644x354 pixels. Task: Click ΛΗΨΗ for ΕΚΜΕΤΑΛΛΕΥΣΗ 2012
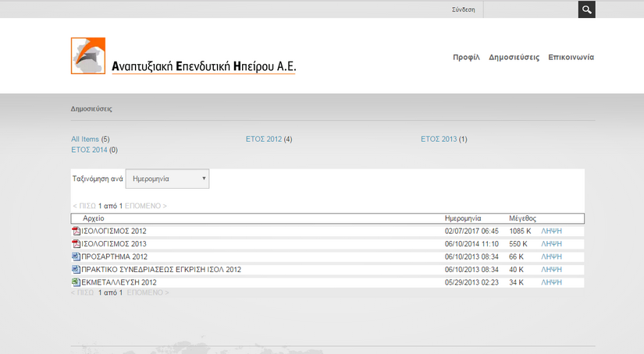[551, 282]
